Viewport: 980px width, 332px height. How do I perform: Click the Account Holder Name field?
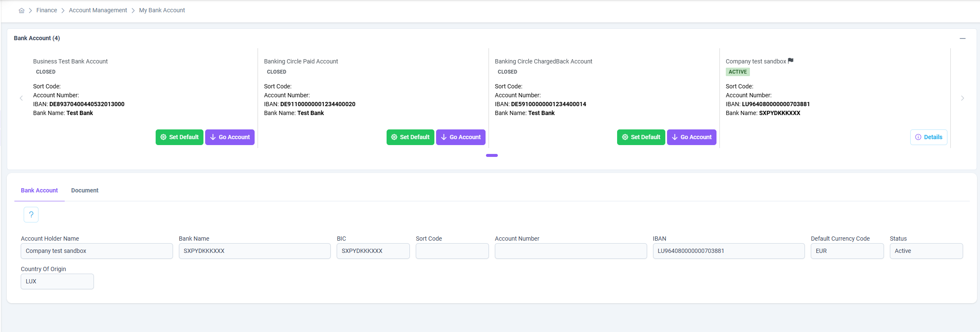click(97, 251)
